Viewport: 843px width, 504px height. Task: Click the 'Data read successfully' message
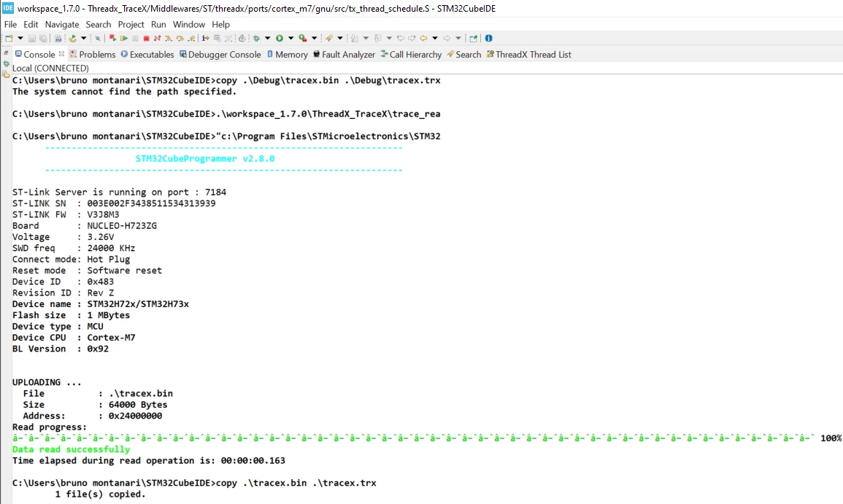pyautogui.click(x=71, y=449)
